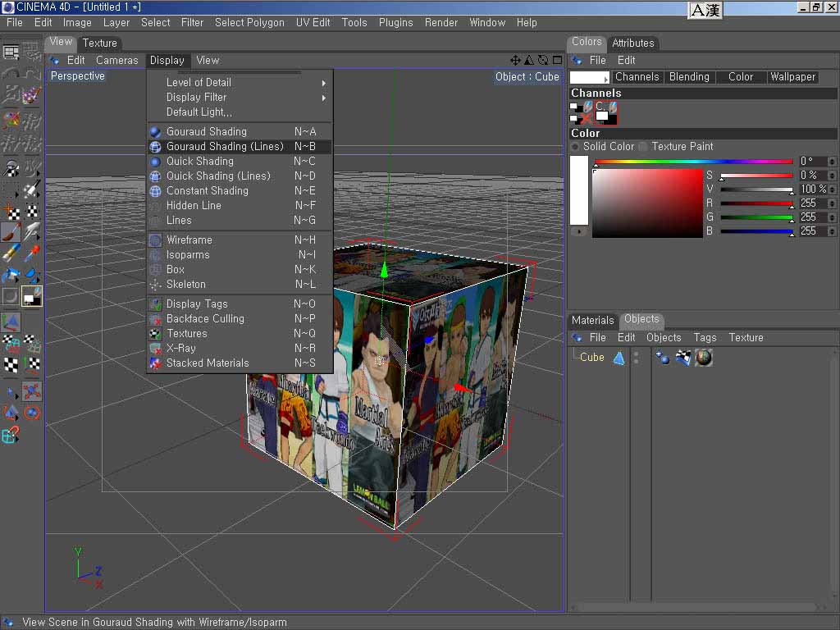Toggle Cube visibility dots in Objects panel
The height and width of the screenshot is (630, 840).
point(636,358)
